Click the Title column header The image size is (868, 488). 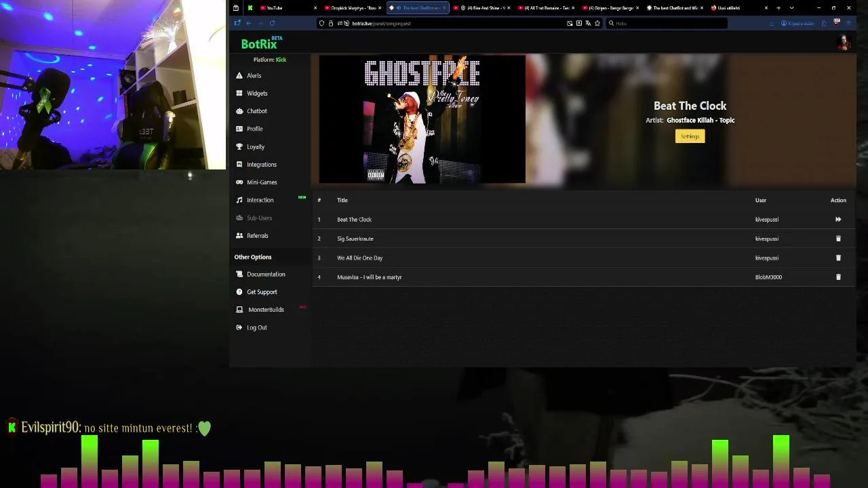coord(342,200)
